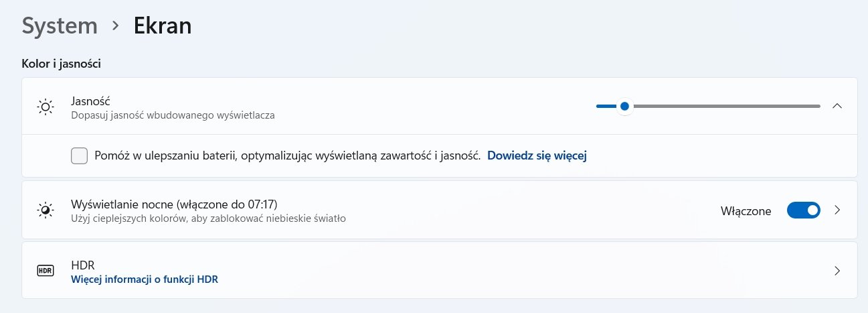Click the brightness slider thumb
Screen dimensions: 868x313
pyautogui.click(x=624, y=106)
